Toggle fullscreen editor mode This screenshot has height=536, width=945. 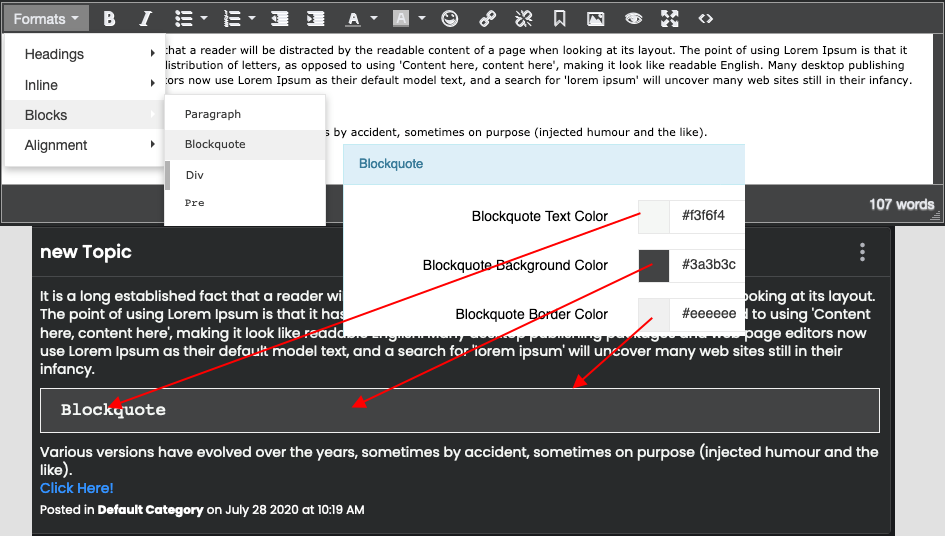pos(669,19)
